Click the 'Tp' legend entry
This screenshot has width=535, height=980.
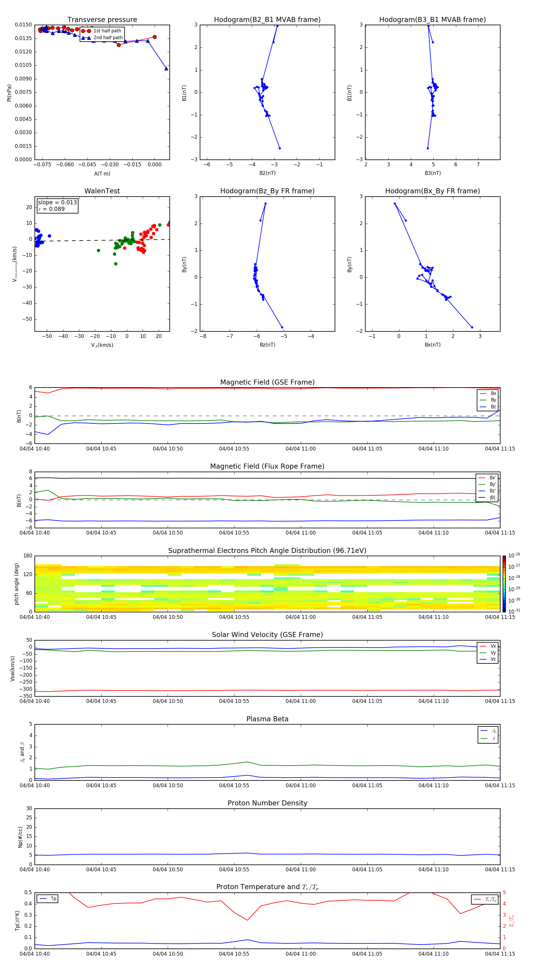tap(48, 899)
